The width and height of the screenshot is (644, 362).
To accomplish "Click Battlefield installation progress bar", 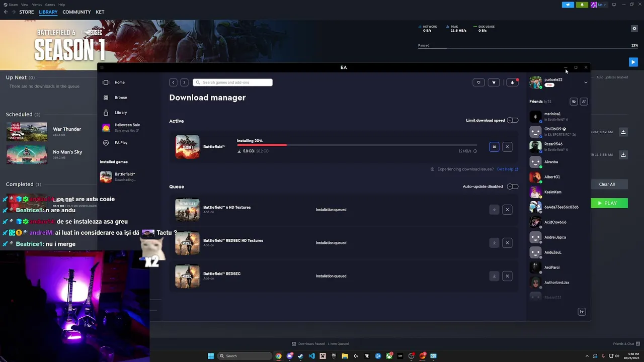I will pos(357,145).
